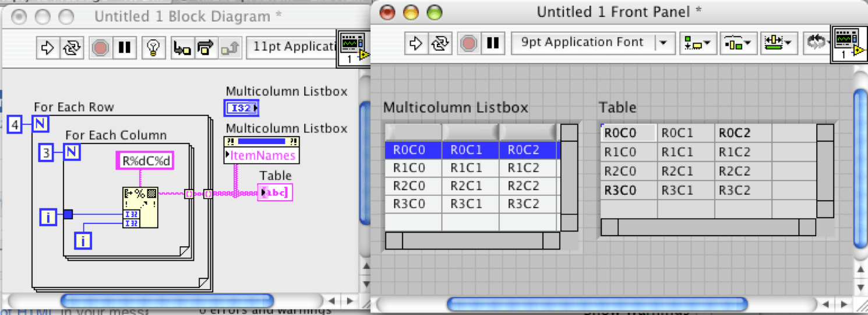Click Abort Execution in Front Panel toolbar
The image size is (868, 315).
pos(469,43)
